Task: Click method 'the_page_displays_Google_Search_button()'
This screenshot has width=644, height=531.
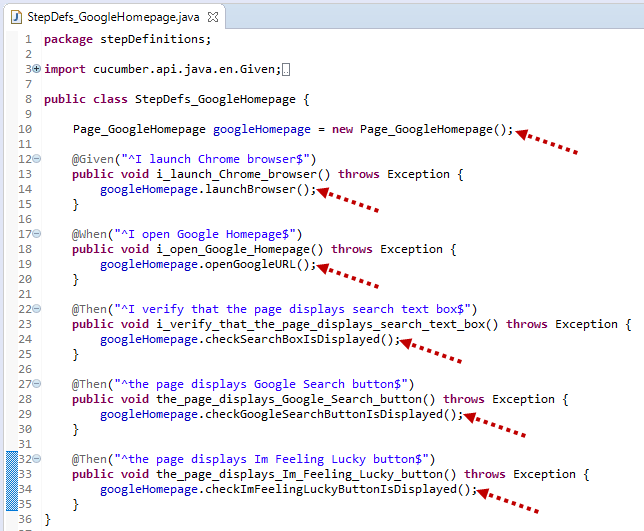Action: point(295,400)
